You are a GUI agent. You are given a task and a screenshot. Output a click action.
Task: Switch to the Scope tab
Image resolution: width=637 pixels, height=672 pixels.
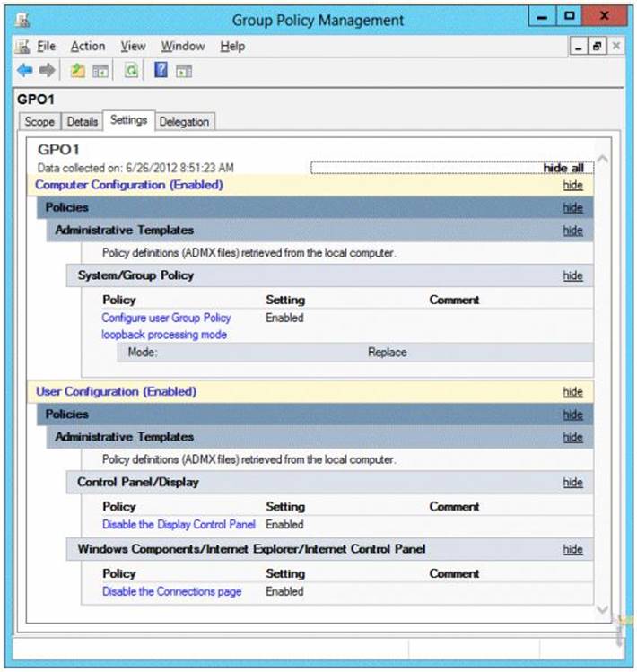tap(39, 122)
